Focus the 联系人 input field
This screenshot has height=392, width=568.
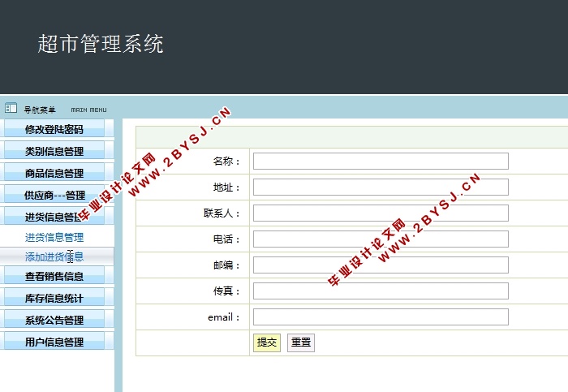point(381,213)
